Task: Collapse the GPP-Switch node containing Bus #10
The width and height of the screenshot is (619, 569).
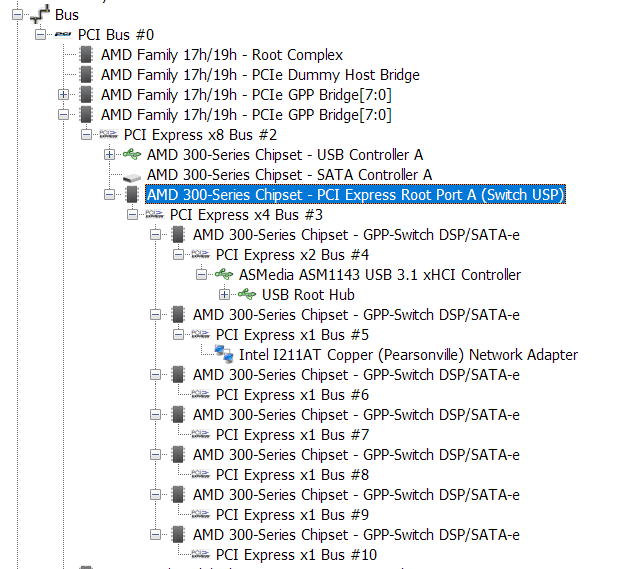Action: pos(156,535)
